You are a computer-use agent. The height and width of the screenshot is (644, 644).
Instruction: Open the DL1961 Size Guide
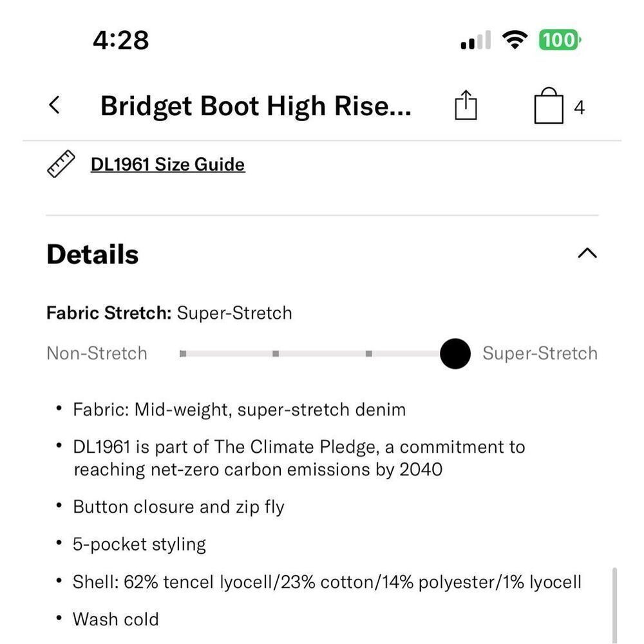[167, 164]
